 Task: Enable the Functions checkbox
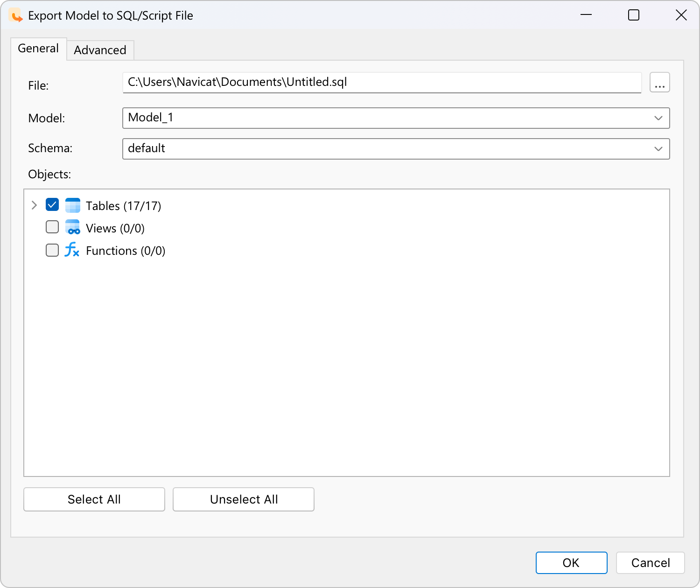tap(52, 250)
